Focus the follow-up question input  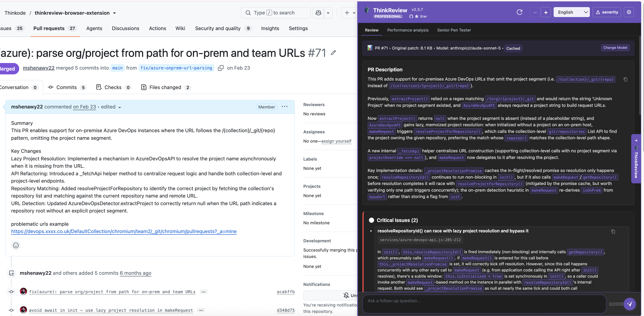click(484, 304)
